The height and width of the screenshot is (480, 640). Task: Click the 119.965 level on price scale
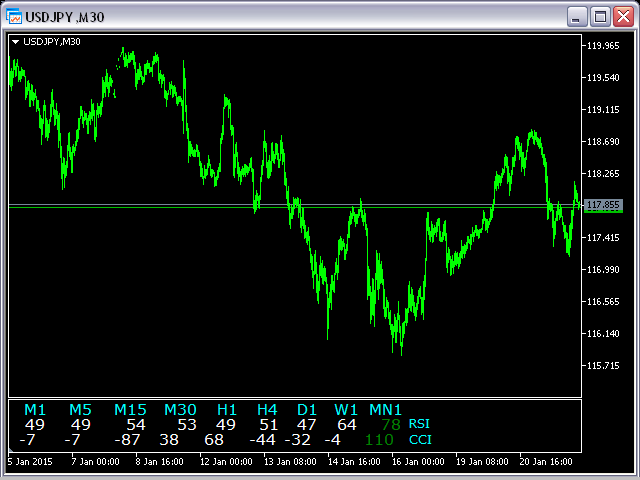pyautogui.click(x=603, y=46)
